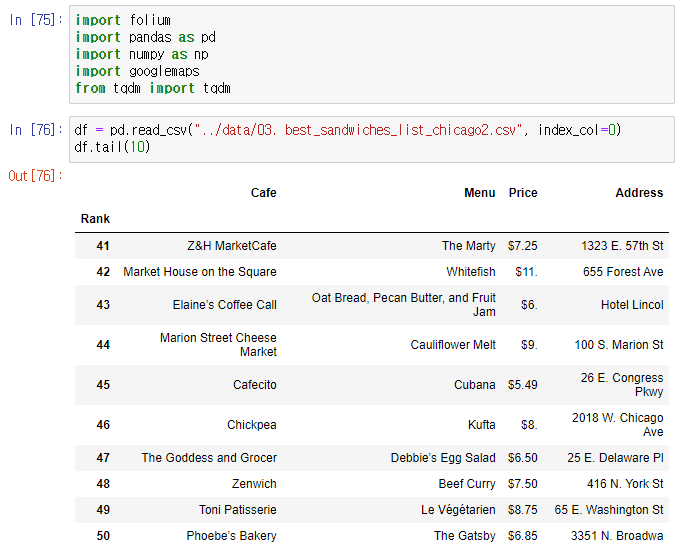Click the Debbie's Egg Salad menu cell
This screenshot has width=679, height=552.
(443, 458)
